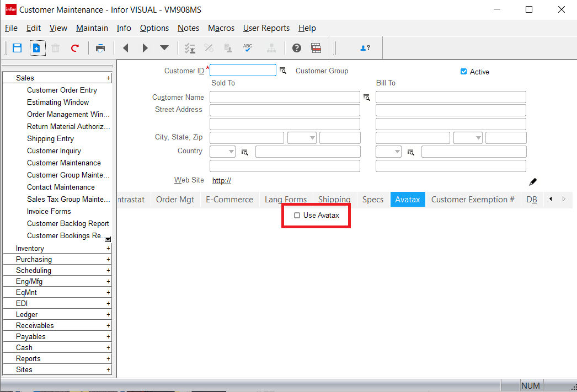This screenshot has width=577, height=392.
Task: Open Sold To country lookup icon
Action: (x=245, y=152)
